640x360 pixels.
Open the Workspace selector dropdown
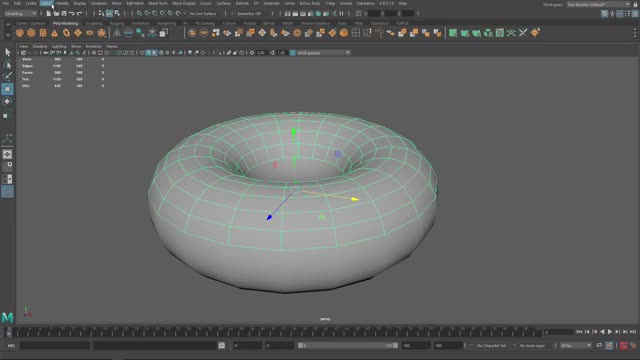(598, 4)
